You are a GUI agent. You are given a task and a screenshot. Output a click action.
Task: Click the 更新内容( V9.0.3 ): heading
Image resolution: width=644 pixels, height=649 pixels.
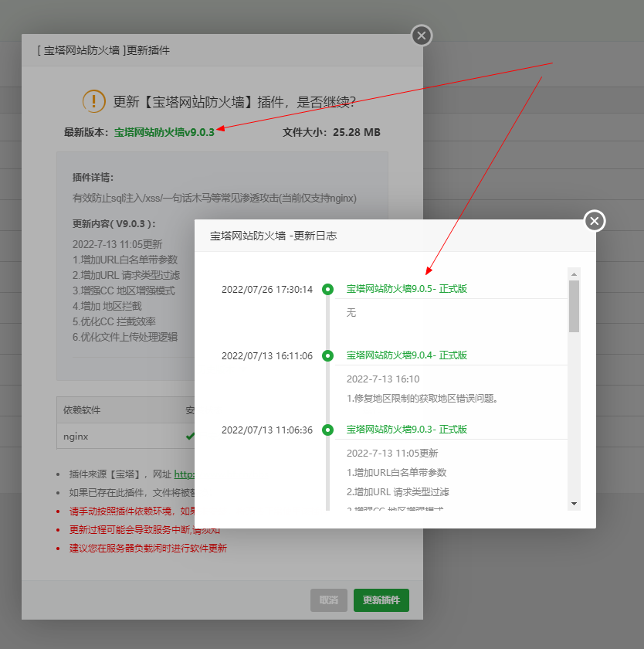pyautogui.click(x=114, y=224)
